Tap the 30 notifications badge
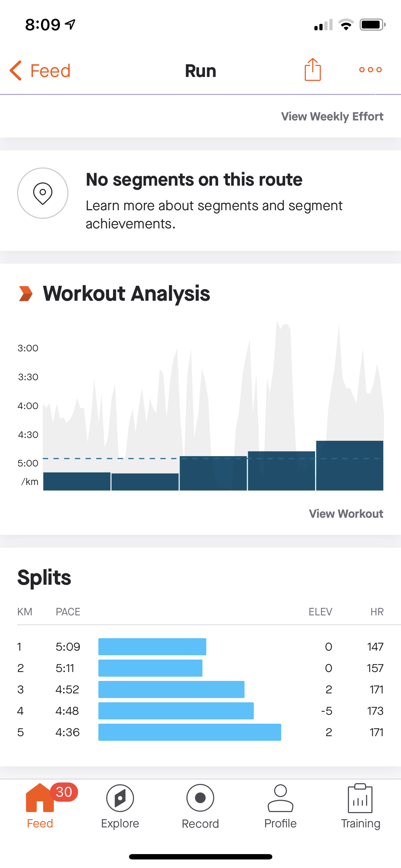The image size is (401, 868). click(64, 792)
